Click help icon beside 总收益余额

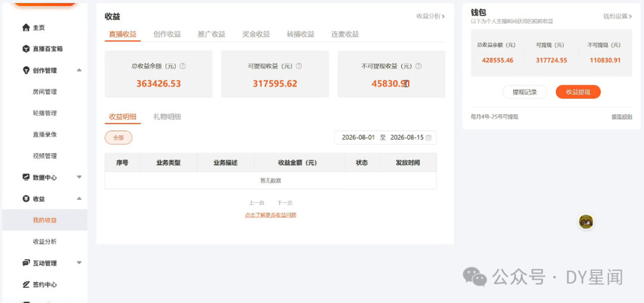pos(183,66)
